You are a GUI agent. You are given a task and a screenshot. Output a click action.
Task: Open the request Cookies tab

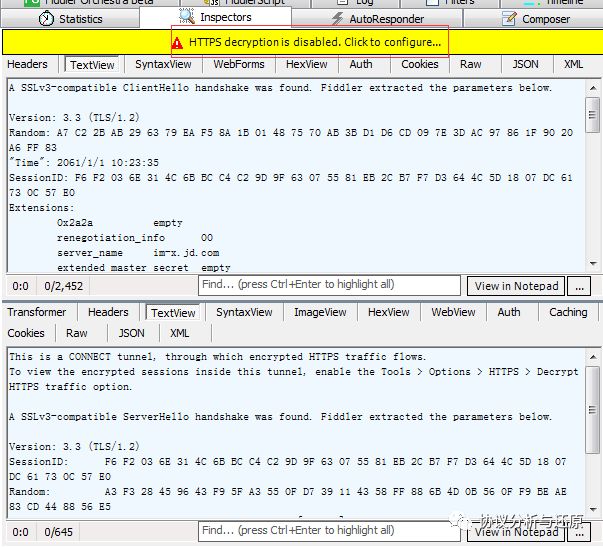[x=420, y=64]
